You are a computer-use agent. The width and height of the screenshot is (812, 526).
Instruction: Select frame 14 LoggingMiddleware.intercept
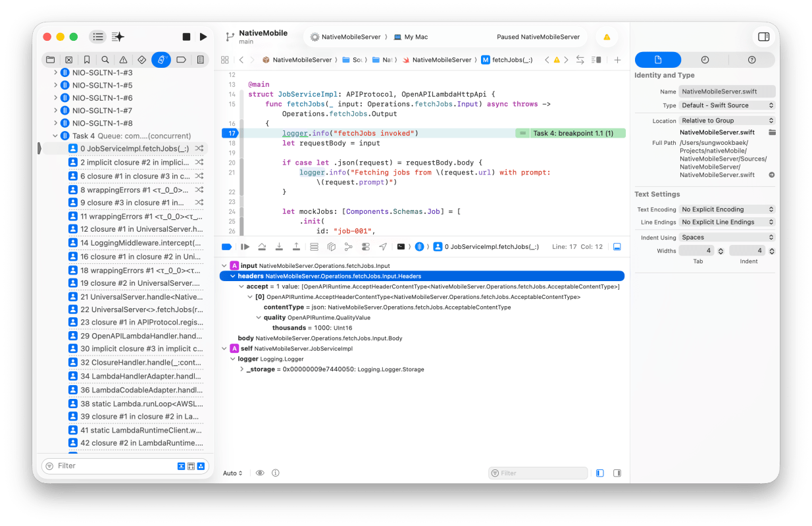tap(140, 243)
